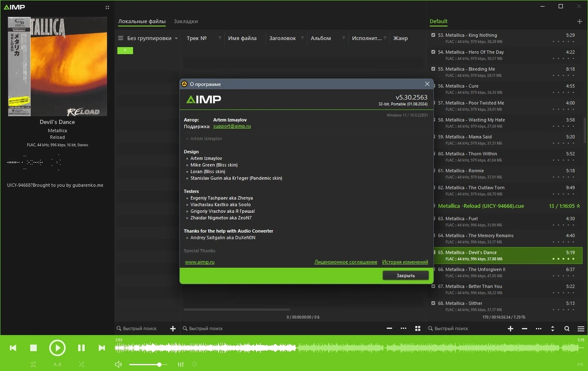Uncheck track 58 Wasting My Hate checkbox
588x371 pixels.
click(x=433, y=120)
